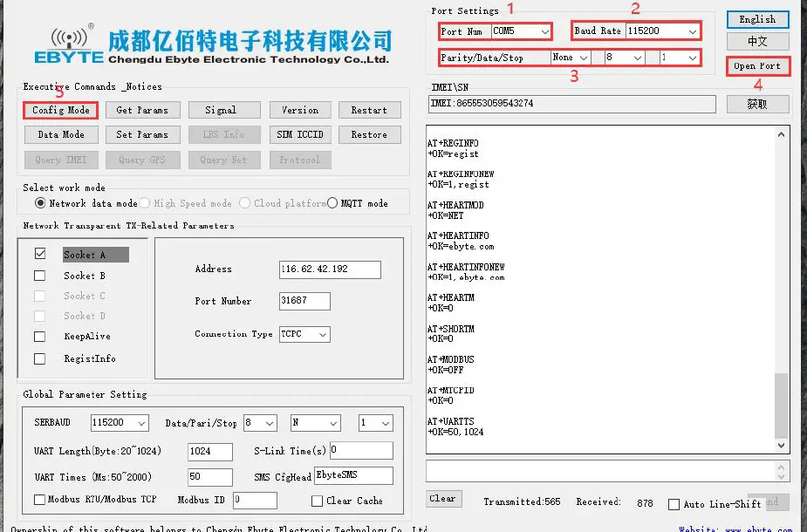Open port settings stop bits 1 dropdown
Image resolution: width=807 pixels, height=532 pixels.
point(680,58)
